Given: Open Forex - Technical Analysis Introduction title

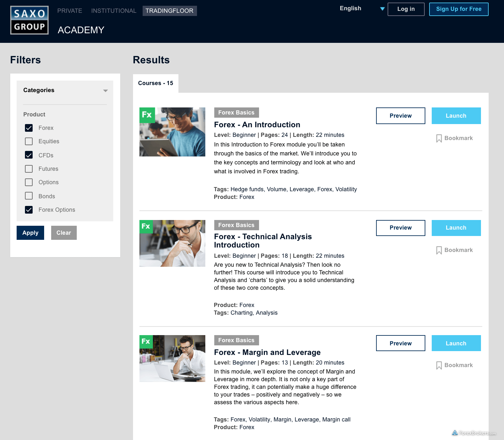Looking at the screenshot, I should (x=263, y=241).
